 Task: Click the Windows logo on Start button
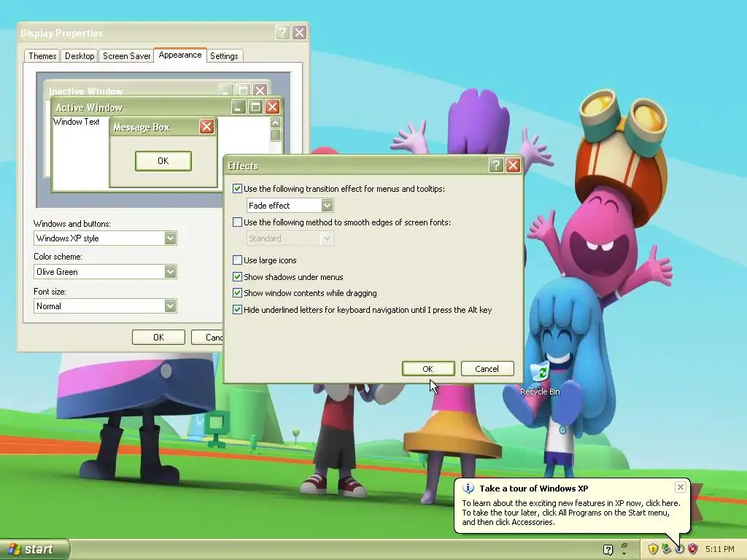(x=15, y=549)
